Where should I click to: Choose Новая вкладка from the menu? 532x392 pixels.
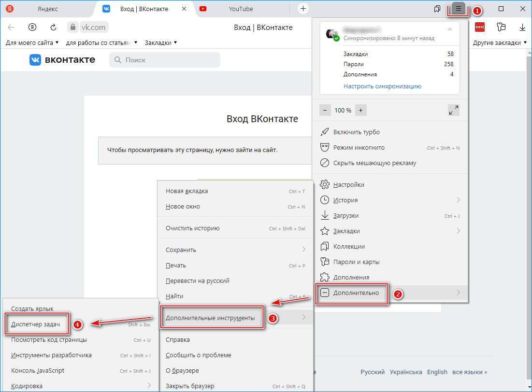click(235, 191)
